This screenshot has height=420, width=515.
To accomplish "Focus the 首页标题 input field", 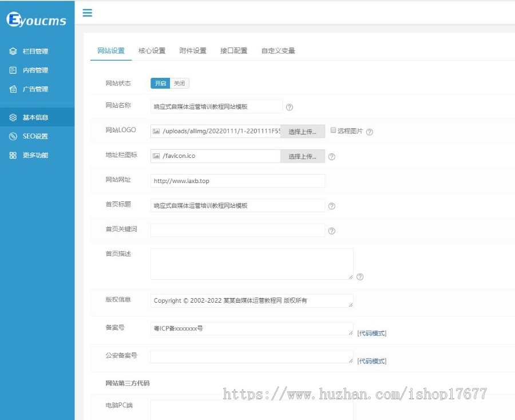I will pyautogui.click(x=238, y=205).
